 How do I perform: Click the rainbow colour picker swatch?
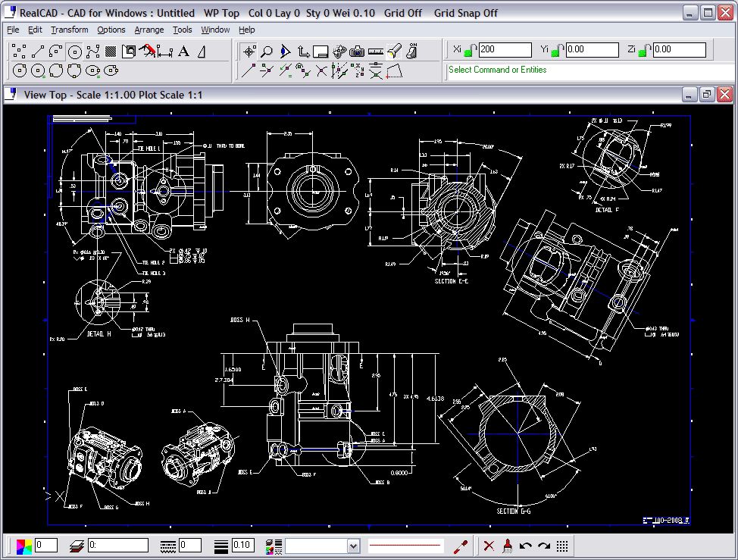(24, 546)
